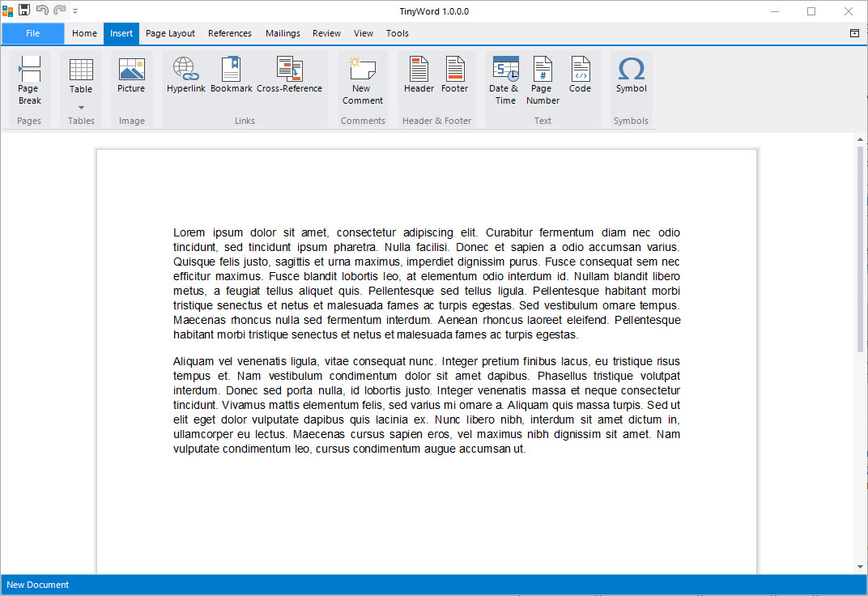Minimize the TinyWord window
Viewport: 868px width, 596px height.
774,11
